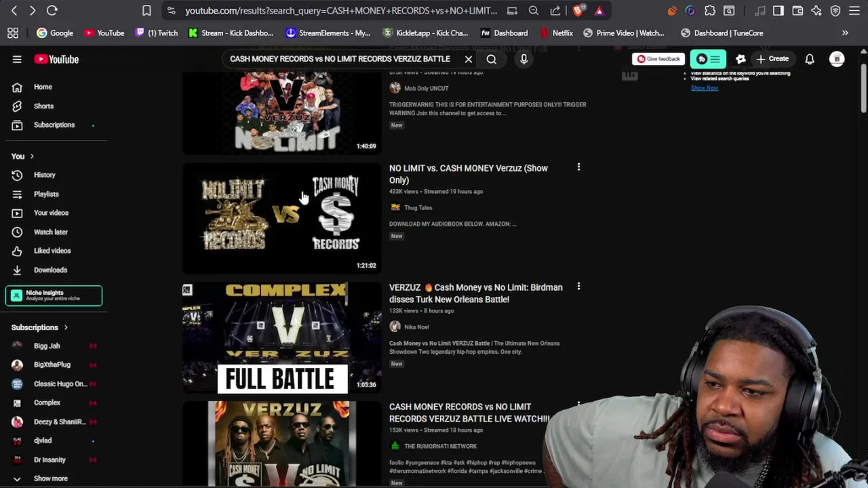Go back using browser back arrow
Image resolution: width=868 pixels, height=488 pixels.
tap(14, 11)
